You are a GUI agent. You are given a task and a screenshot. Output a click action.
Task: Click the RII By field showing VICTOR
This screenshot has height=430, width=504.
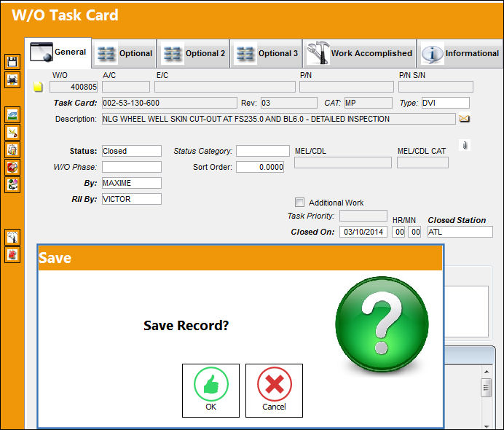[132, 199]
